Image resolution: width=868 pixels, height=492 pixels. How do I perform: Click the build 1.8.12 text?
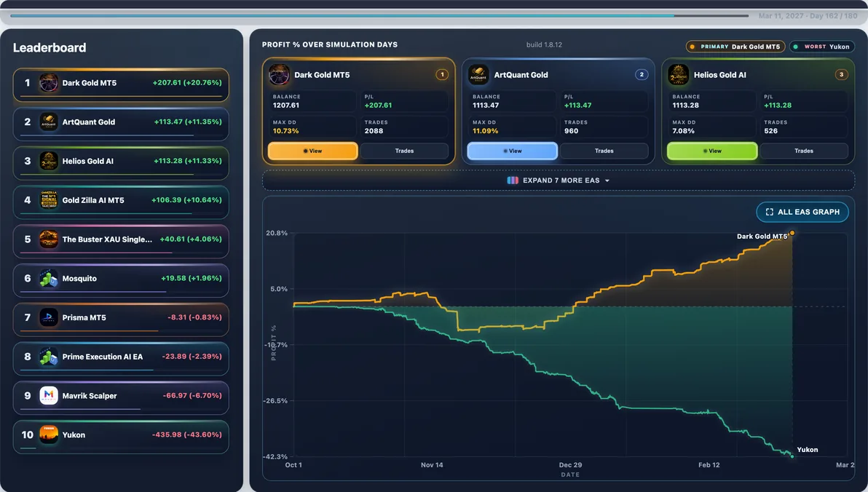coord(544,45)
